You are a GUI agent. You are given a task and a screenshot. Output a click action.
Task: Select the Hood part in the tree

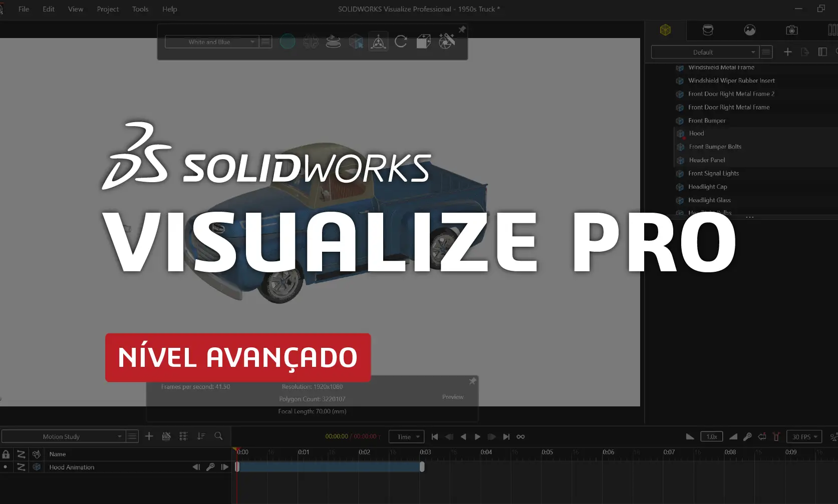696,134
